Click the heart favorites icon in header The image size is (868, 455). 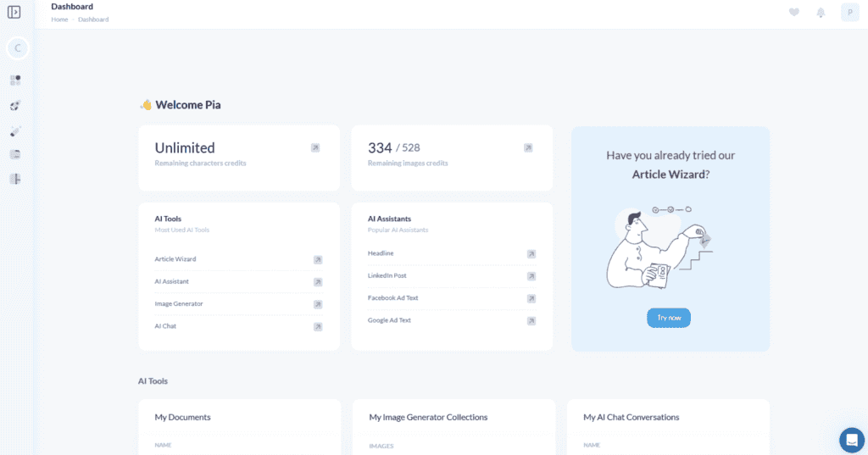[x=793, y=12]
